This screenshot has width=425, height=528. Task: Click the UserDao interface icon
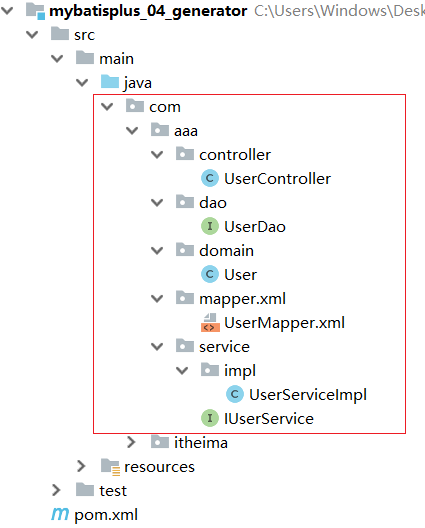[210, 226]
